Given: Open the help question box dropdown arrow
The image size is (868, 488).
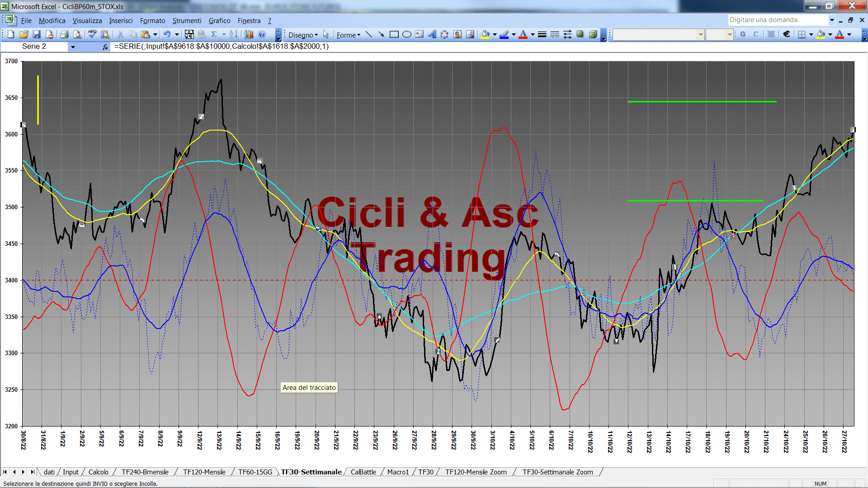Looking at the screenshot, I should (x=831, y=20).
